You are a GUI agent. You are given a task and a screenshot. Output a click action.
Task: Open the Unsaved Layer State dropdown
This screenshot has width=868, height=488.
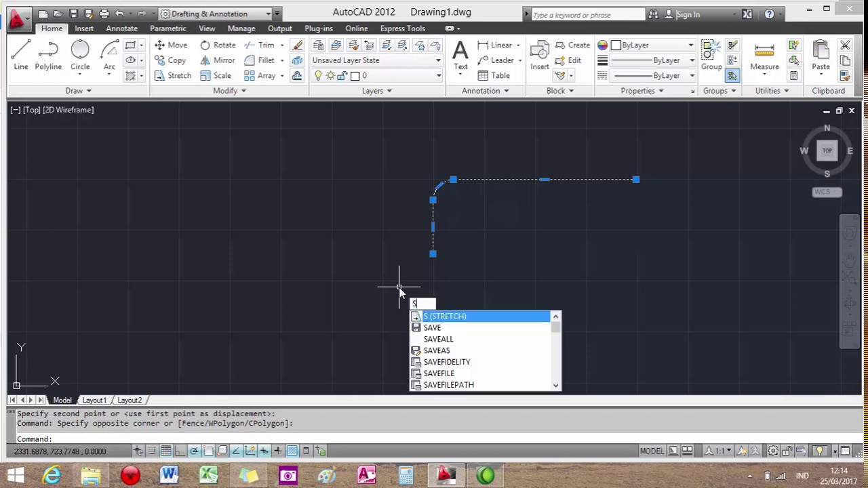click(376, 60)
